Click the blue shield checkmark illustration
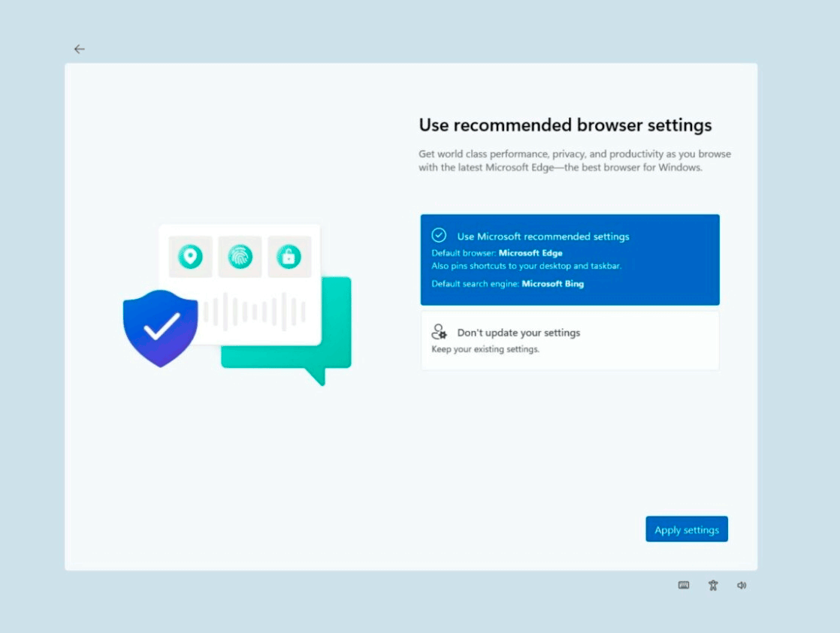Viewport: 840px width, 633px height. 160,328
